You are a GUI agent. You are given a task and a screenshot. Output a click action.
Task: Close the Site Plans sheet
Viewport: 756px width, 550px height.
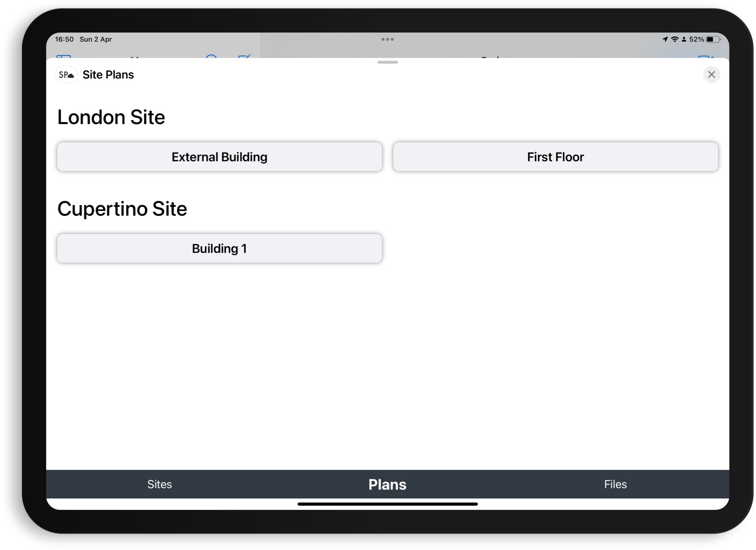(711, 75)
